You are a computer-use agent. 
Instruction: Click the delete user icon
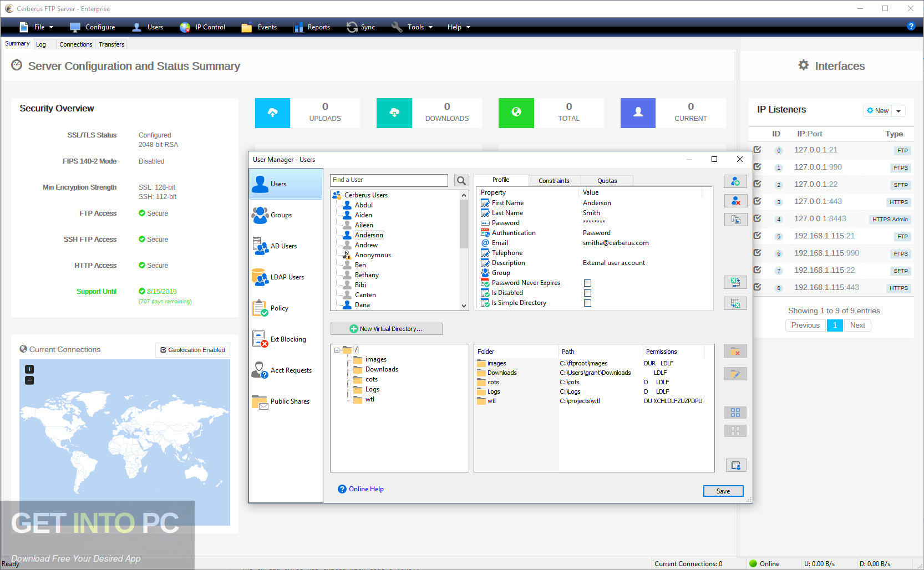(x=735, y=201)
